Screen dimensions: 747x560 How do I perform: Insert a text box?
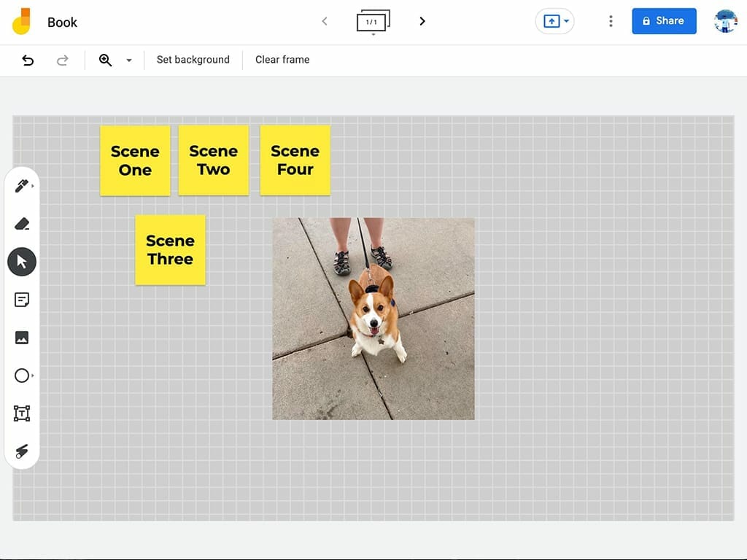[22, 413]
